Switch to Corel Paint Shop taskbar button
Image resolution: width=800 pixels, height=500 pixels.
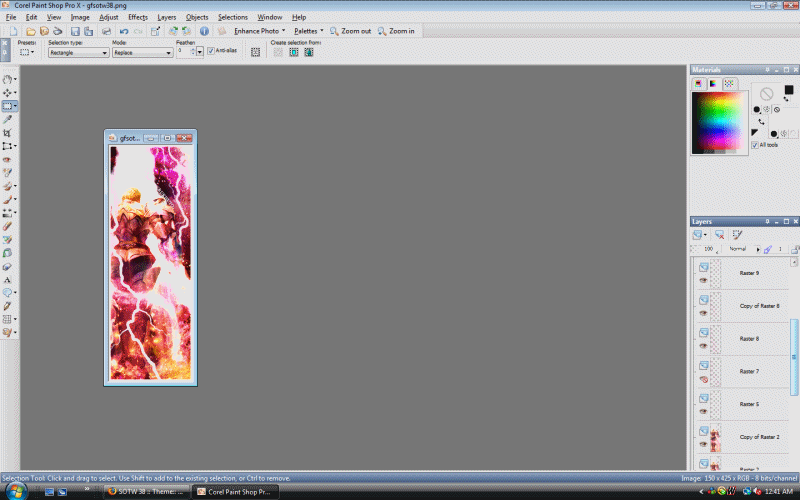tap(236, 492)
